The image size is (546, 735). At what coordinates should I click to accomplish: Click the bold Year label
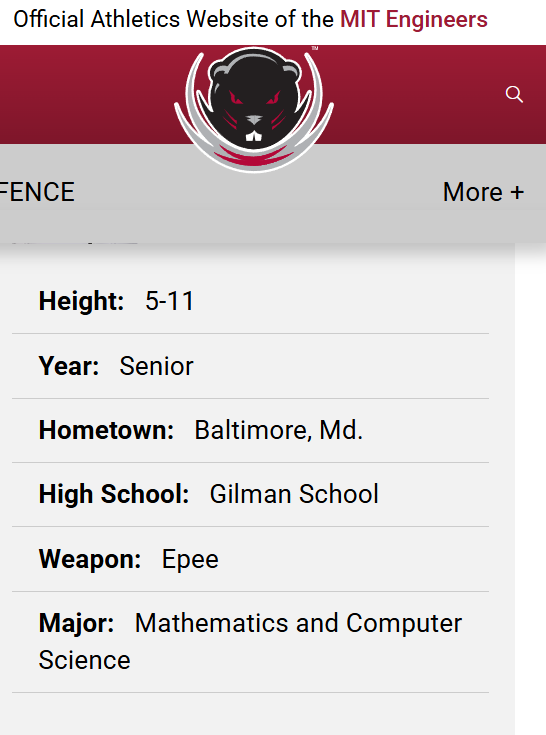click(x=69, y=366)
